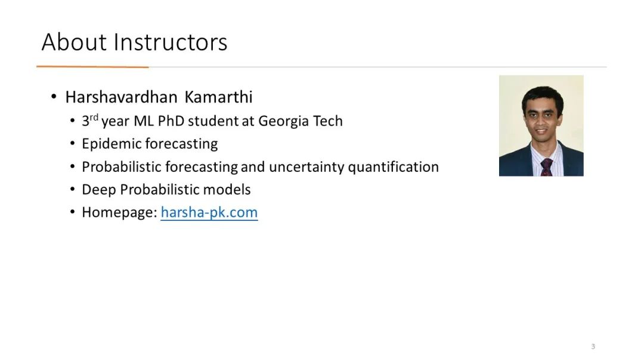The width and height of the screenshot is (644, 363).
Task: Click the orange accent line under title
Action: click(x=92, y=67)
